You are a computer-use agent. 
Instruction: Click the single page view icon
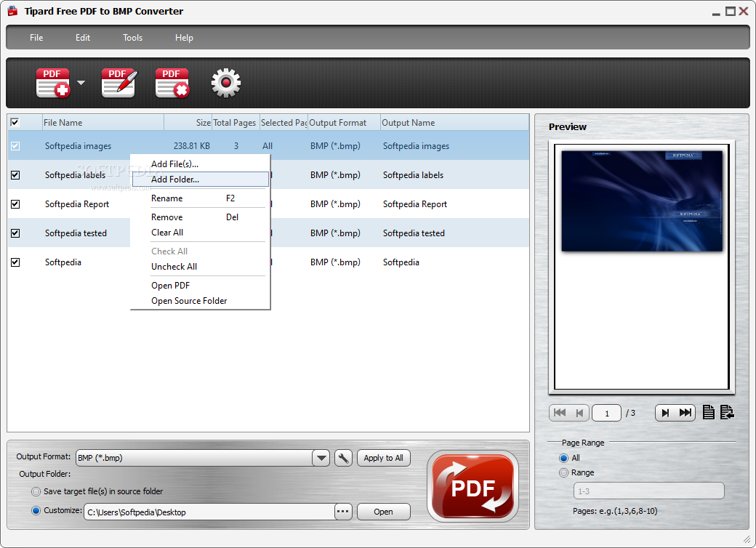pos(708,412)
